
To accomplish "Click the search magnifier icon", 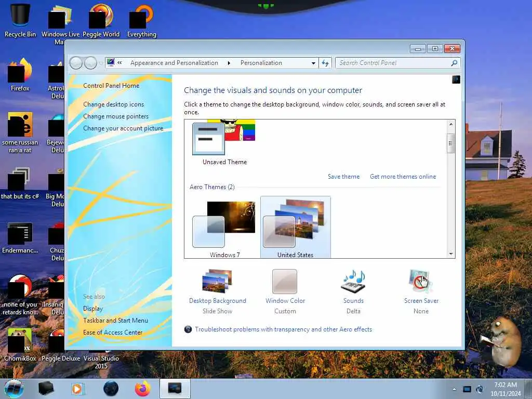I will tap(454, 63).
